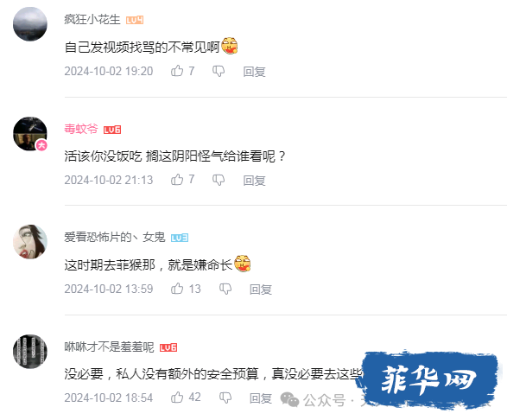Click the avatar of 爱看恐怖片的丶女鬼
Image resolution: width=507 pixels, height=420 pixels.
click(30, 242)
